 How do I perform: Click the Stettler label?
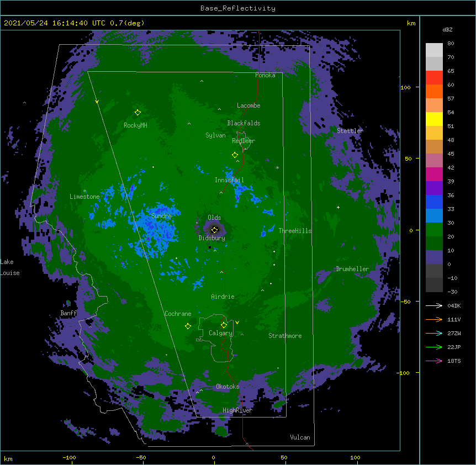pyautogui.click(x=350, y=131)
